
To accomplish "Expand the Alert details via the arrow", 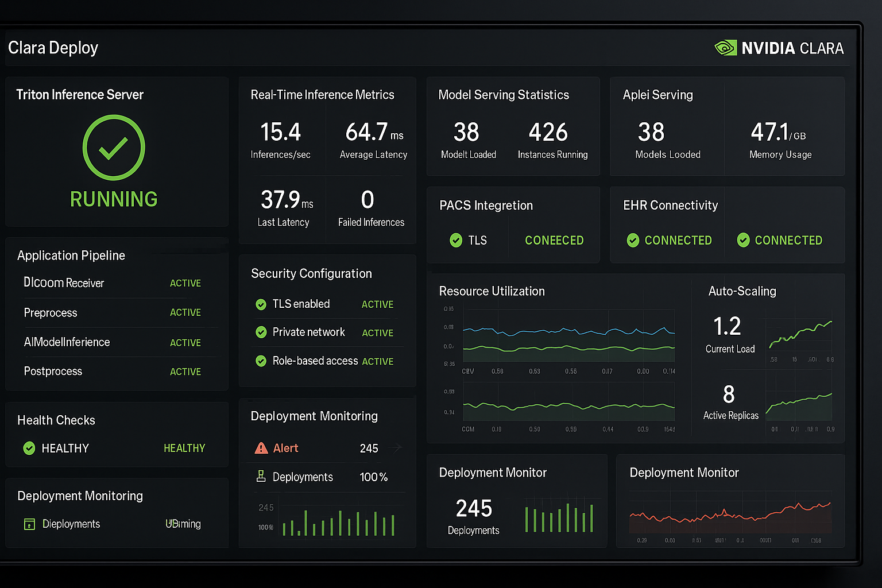I will pyautogui.click(x=396, y=448).
